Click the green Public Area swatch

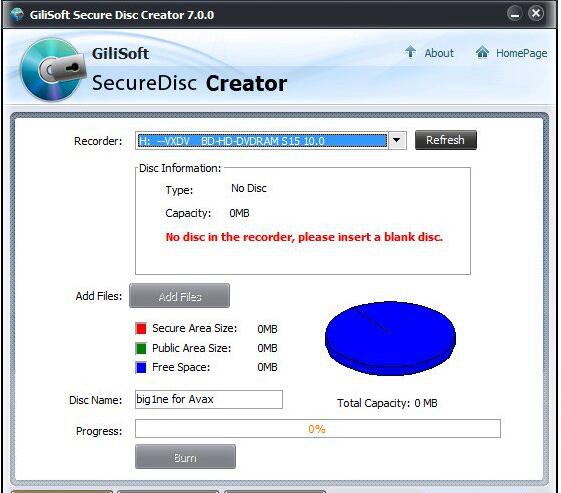click(x=141, y=348)
